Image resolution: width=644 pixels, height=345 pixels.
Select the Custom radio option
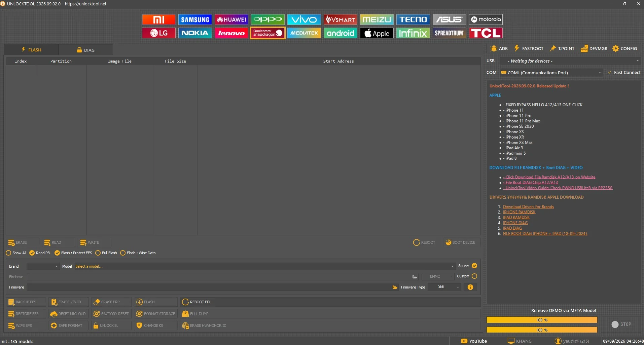click(x=467, y=276)
